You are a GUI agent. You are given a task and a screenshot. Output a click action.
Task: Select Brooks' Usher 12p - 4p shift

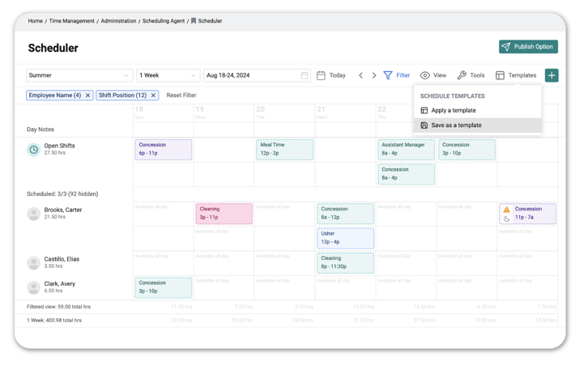(345, 238)
